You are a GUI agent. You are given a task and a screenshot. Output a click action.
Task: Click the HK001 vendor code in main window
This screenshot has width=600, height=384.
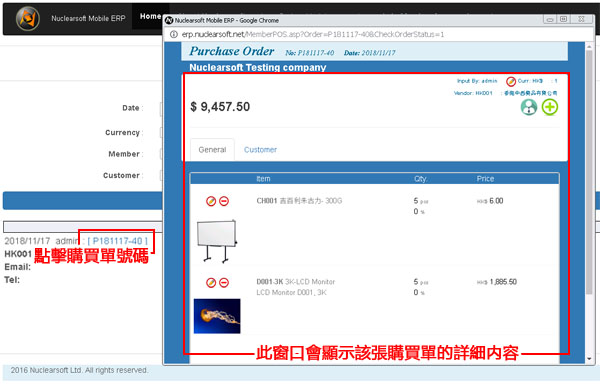point(18,254)
